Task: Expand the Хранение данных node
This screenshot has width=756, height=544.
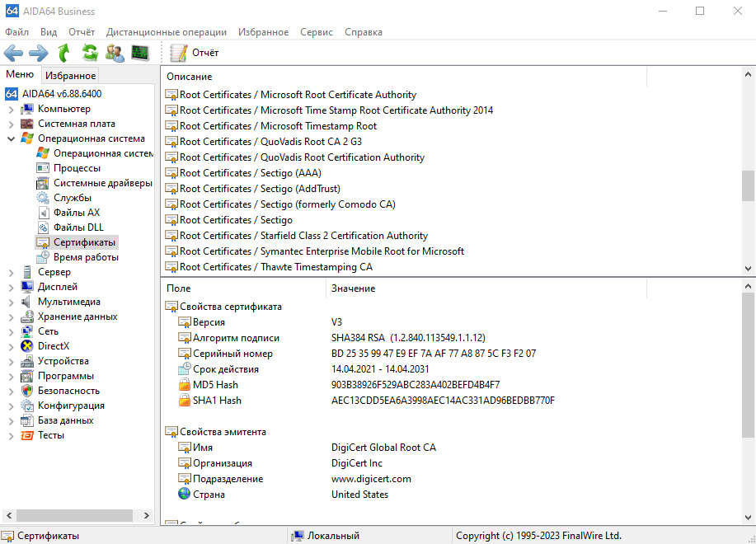Action: [11, 317]
